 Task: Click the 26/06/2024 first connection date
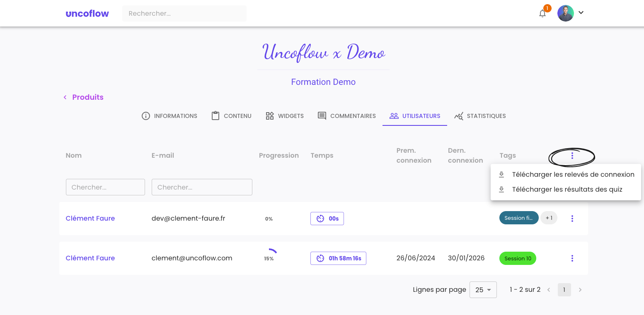pyautogui.click(x=416, y=258)
